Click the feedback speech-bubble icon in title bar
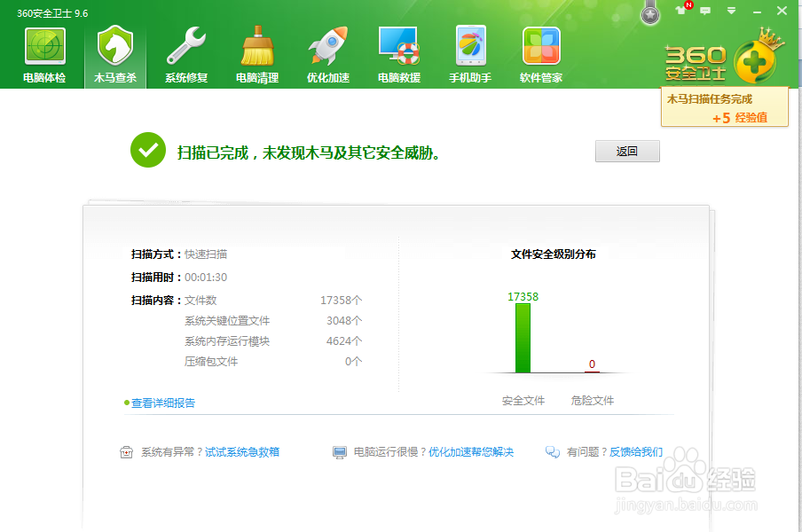 (704, 11)
